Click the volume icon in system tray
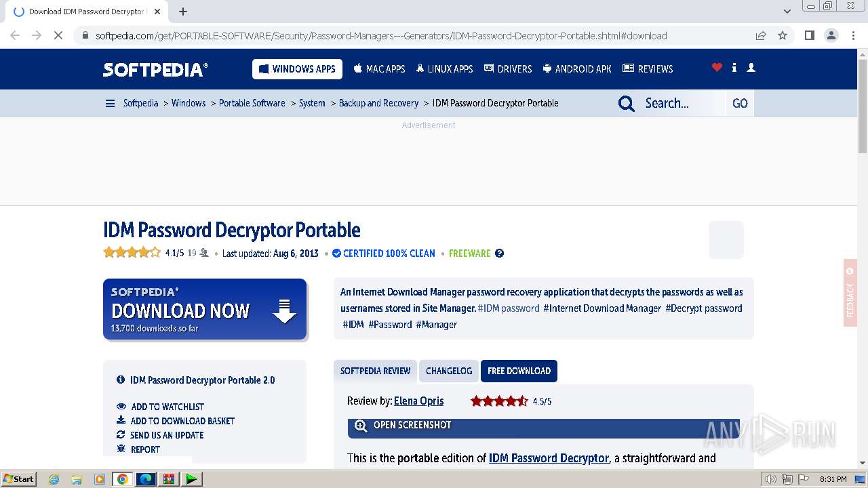The image size is (868, 488). pyautogui.click(x=770, y=479)
